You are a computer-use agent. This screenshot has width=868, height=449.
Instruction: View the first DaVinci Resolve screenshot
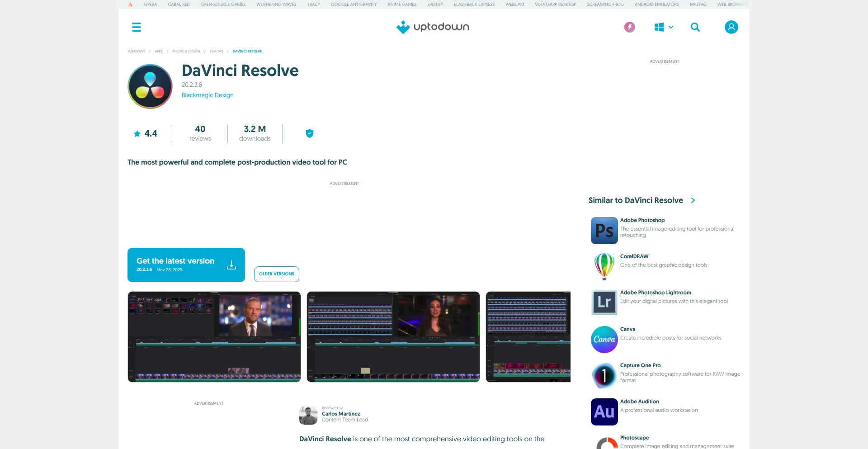coord(214,337)
